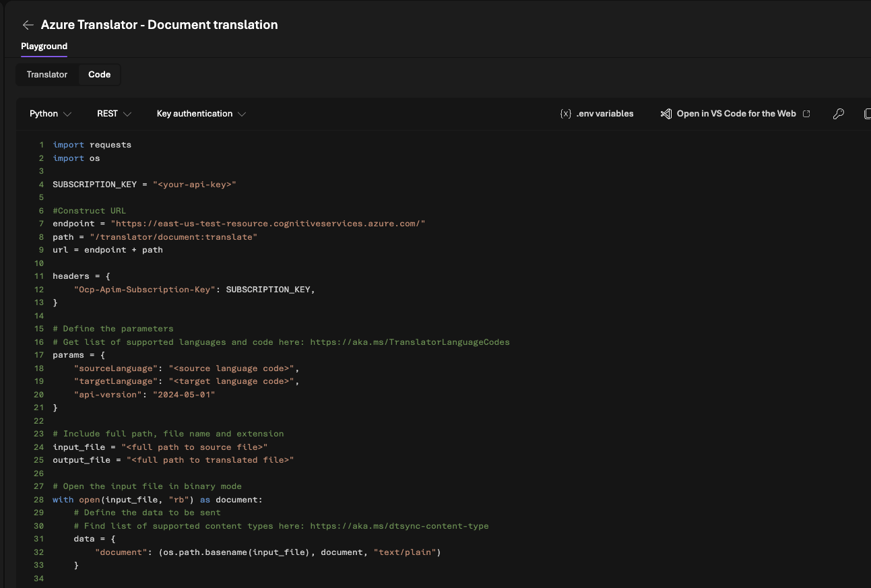Click "# Open the input file in binary mode" comment

147,486
